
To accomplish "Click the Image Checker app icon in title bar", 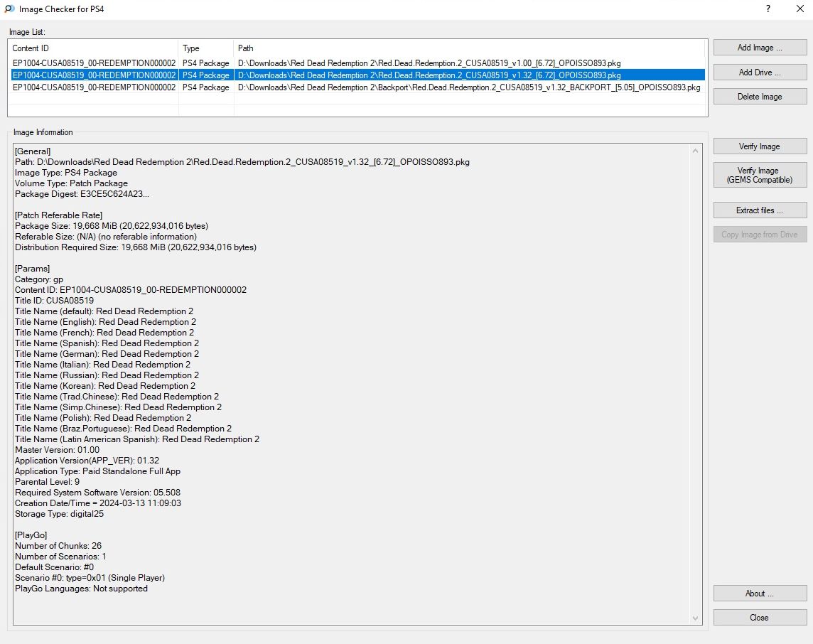I will click(9, 9).
